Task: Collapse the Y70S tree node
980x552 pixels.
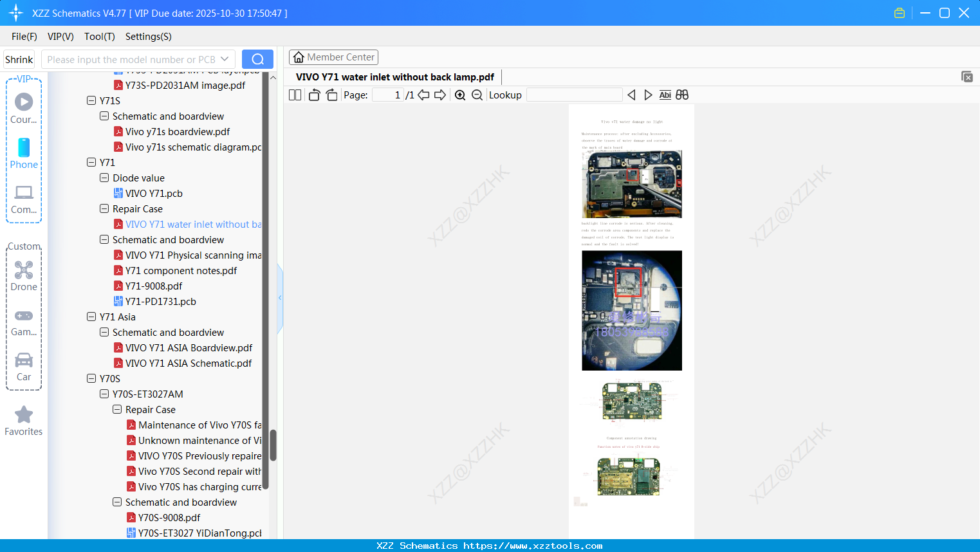Action: coord(91,378)
